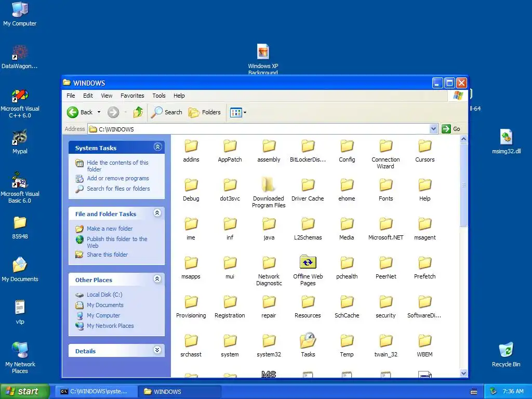The width and height of the screenshot is (532, 399).
Task: Click the Start button
Action: pyautogui.click(x=24, y=391)
